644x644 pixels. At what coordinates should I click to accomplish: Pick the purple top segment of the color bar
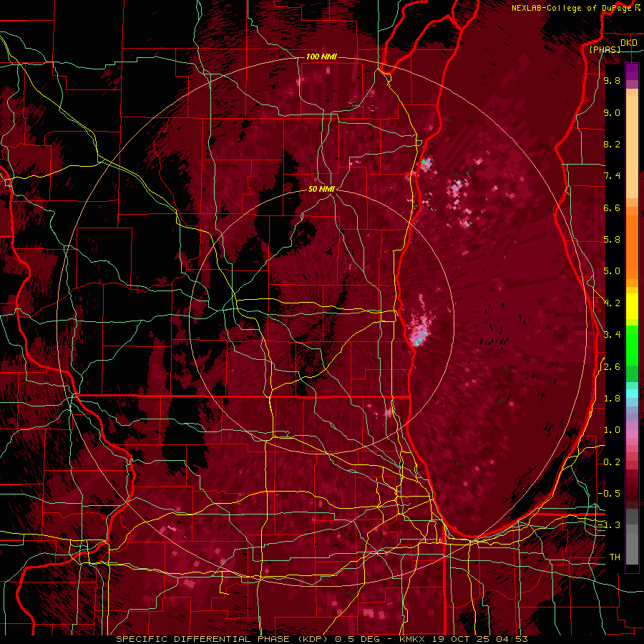pos(632,72)
